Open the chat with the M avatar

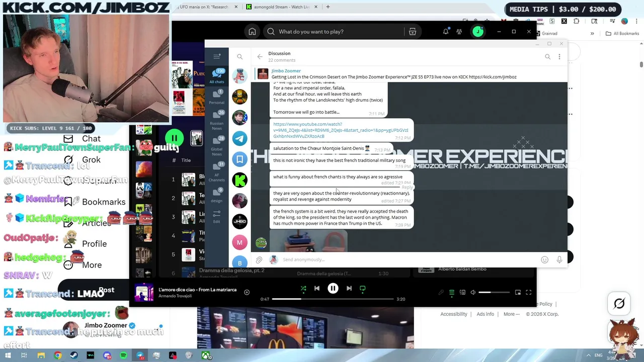click(239, 242)
